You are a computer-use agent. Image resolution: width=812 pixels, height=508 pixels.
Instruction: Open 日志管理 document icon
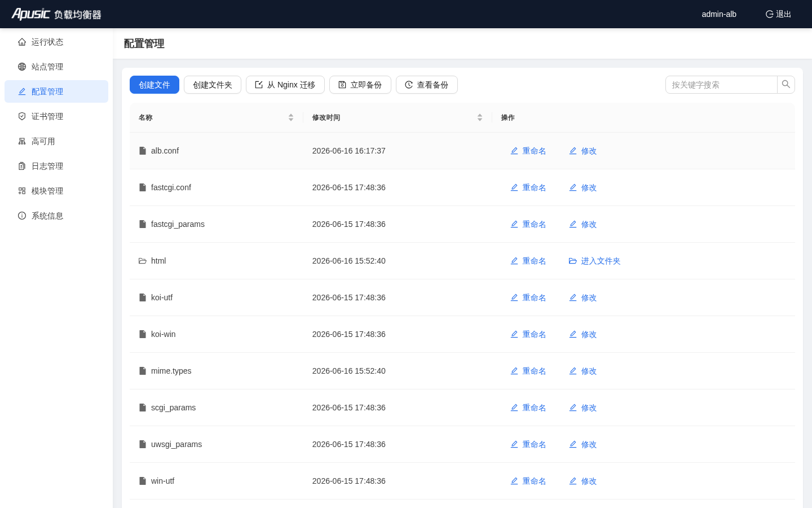pos(22,166)
